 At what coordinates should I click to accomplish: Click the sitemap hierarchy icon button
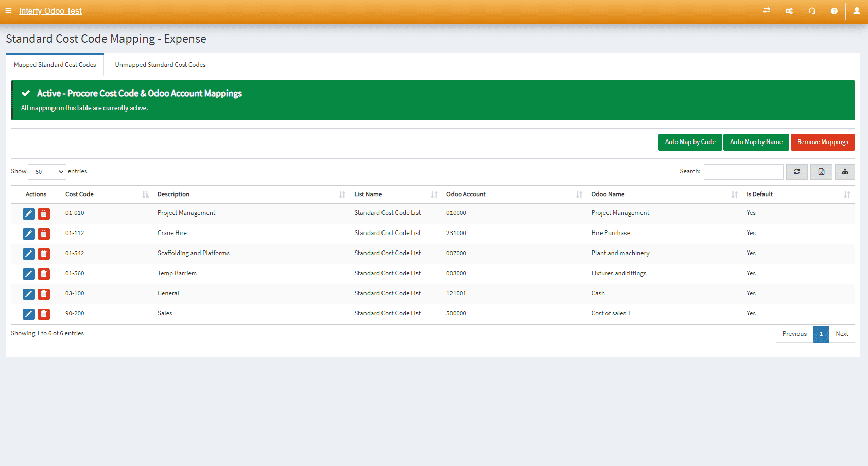coord(845,172)
